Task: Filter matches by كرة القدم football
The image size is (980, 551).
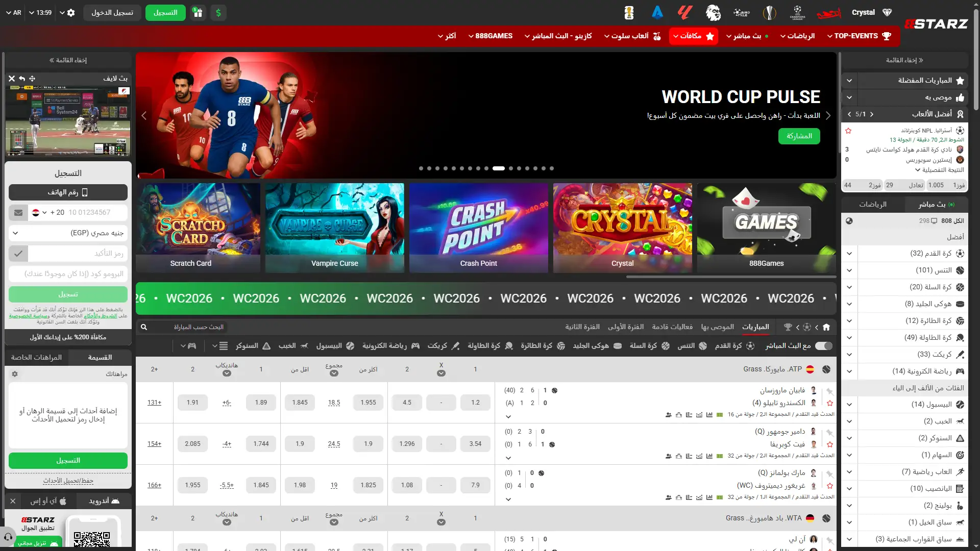Action: pyautogui.click(x=734, y=346)
